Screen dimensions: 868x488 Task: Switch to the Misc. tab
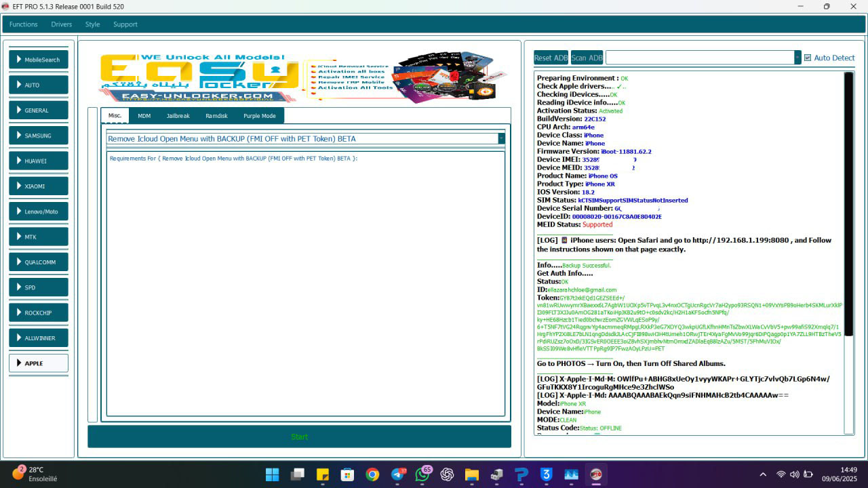point(115,115)
